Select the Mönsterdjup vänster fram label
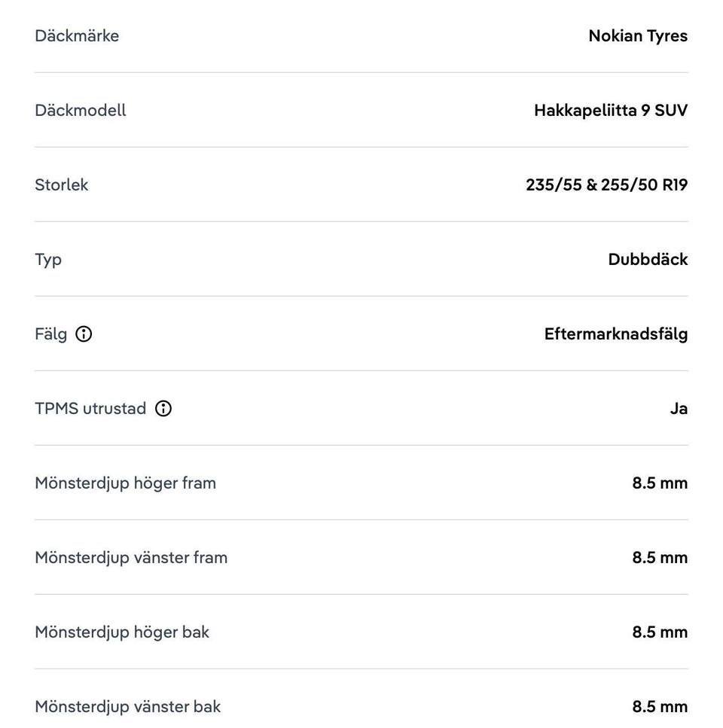Viewport: 723px width, 728px height. 131,558
